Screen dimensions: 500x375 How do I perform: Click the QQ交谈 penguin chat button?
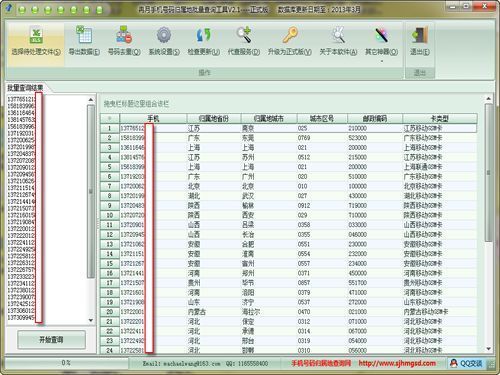point(466,363)
